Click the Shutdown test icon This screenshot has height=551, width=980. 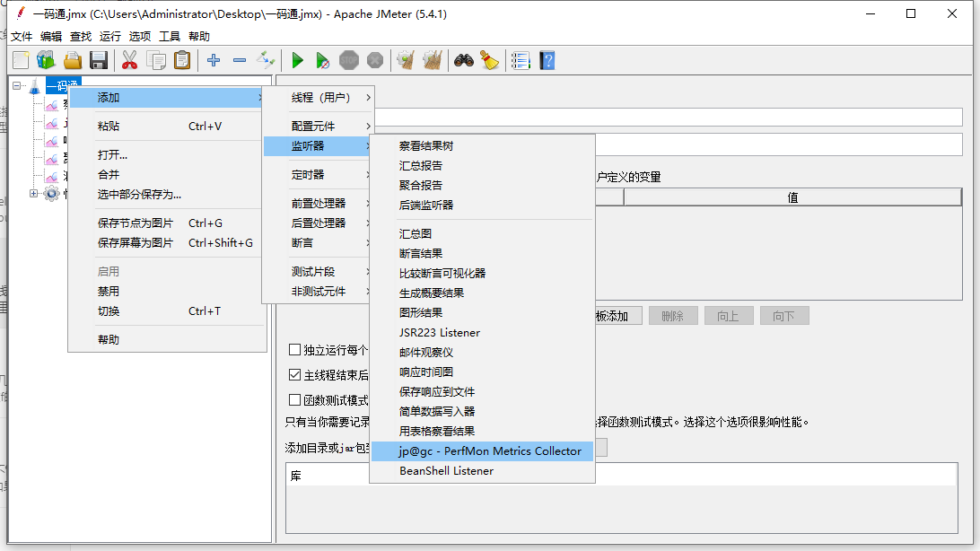375,61
